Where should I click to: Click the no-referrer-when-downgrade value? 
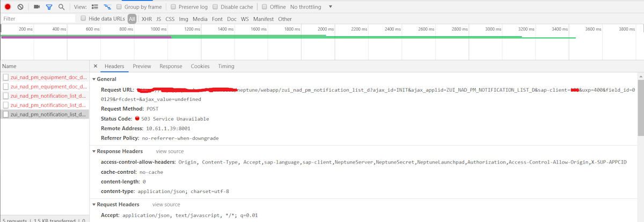(180, 138)
